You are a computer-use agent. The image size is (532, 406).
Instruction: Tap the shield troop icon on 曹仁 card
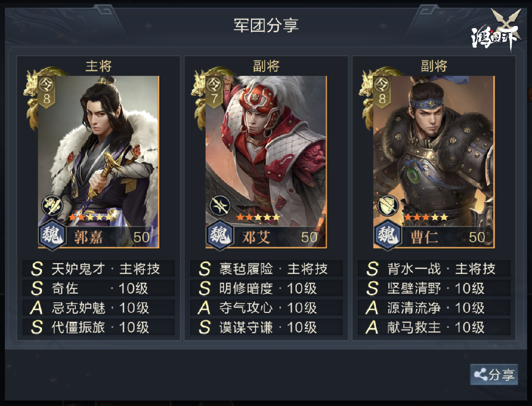[x=388, y=205]
